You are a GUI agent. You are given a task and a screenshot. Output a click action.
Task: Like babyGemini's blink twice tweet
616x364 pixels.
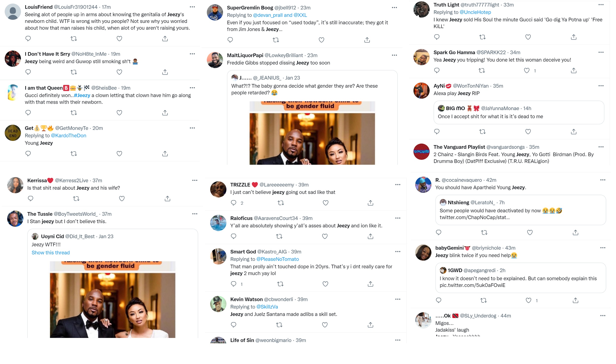pyautogui.click(x=528, y=300)
